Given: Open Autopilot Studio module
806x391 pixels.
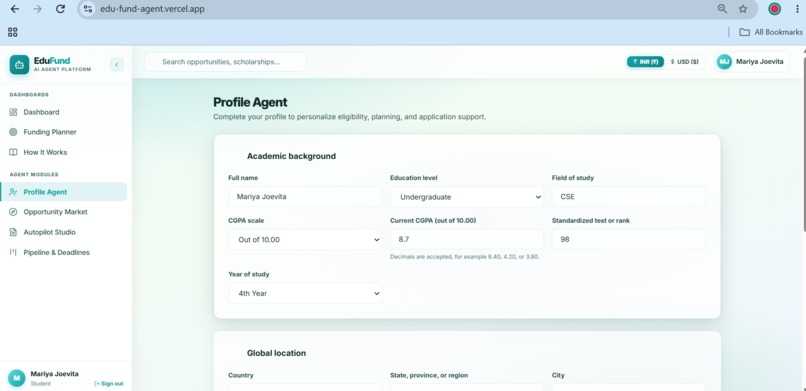Looking at the screenshot, I should (x=64, y=232).
